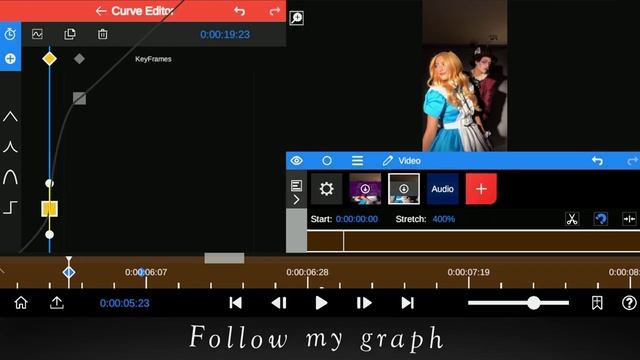Go to the home screen
The width and height of the screenshot is (640, 360).
(21, 303)
